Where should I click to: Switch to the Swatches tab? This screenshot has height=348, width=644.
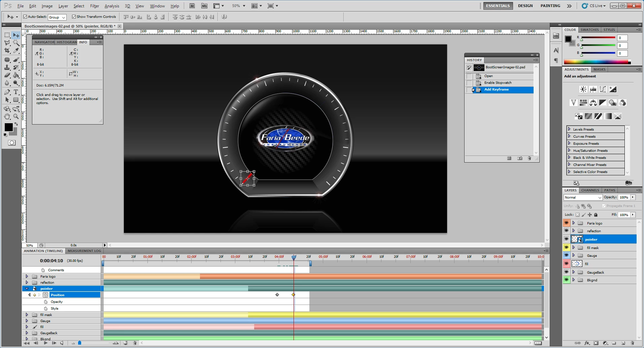(589, 30)
